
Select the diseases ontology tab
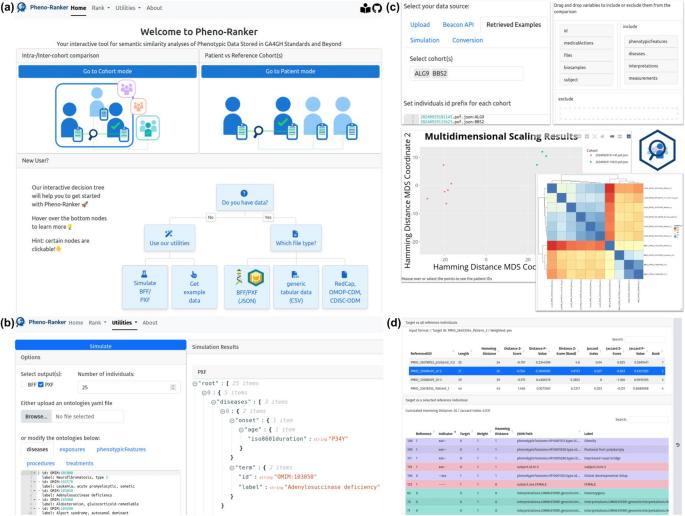click(x=37, y=449)
